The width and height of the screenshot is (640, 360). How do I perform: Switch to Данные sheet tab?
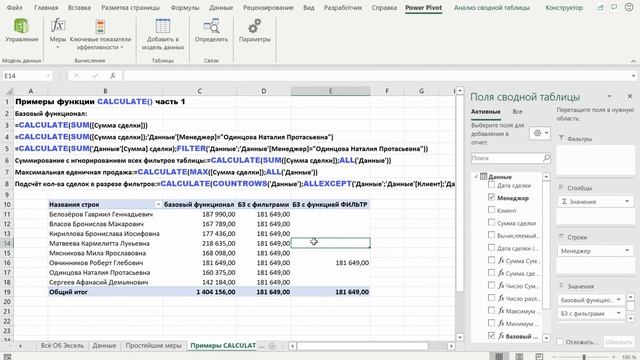point(104,346)
